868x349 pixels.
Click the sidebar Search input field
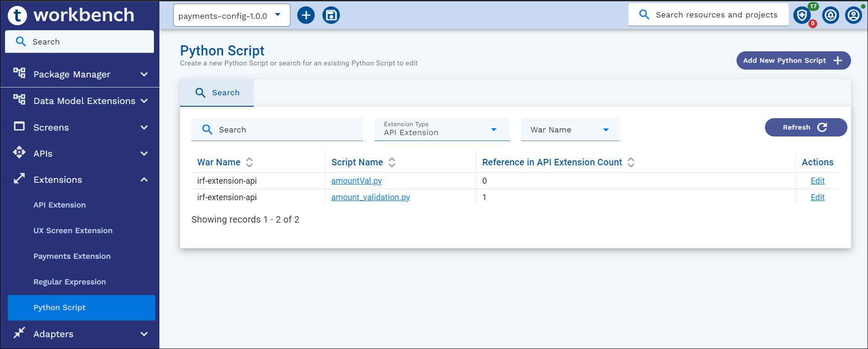[80, 42]
